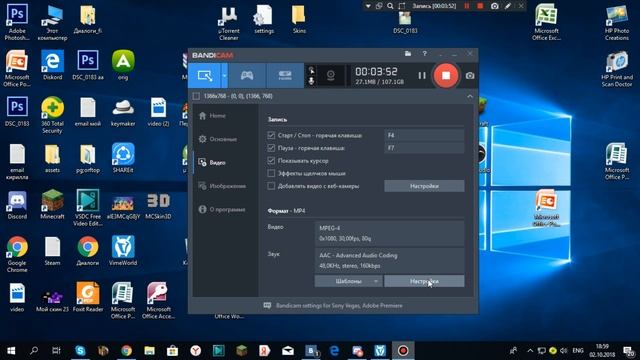
Task: Click MPEG-4 video format info box
Action: click(389, 233)
